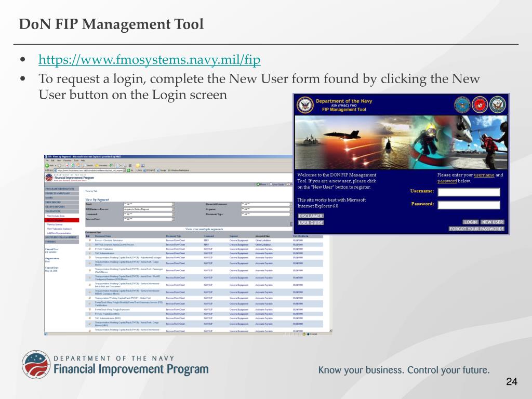Open VALIDATION sidebar section

(62, 211)
